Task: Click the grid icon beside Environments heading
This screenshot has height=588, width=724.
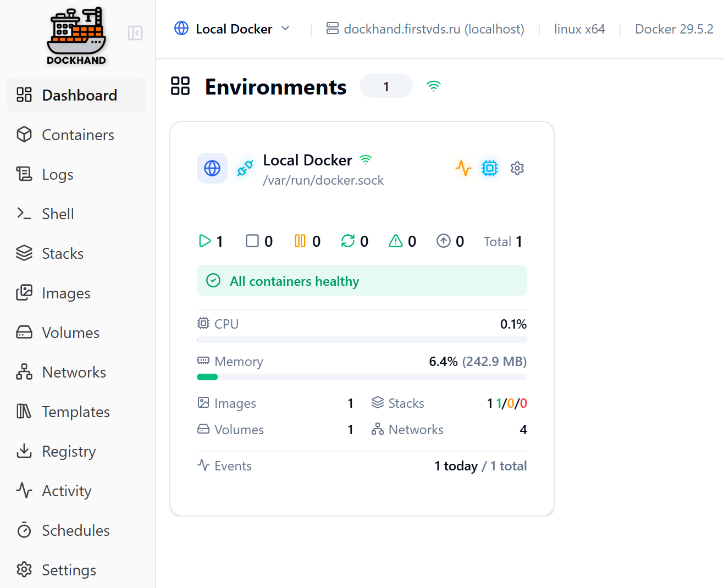Action: 180,86
